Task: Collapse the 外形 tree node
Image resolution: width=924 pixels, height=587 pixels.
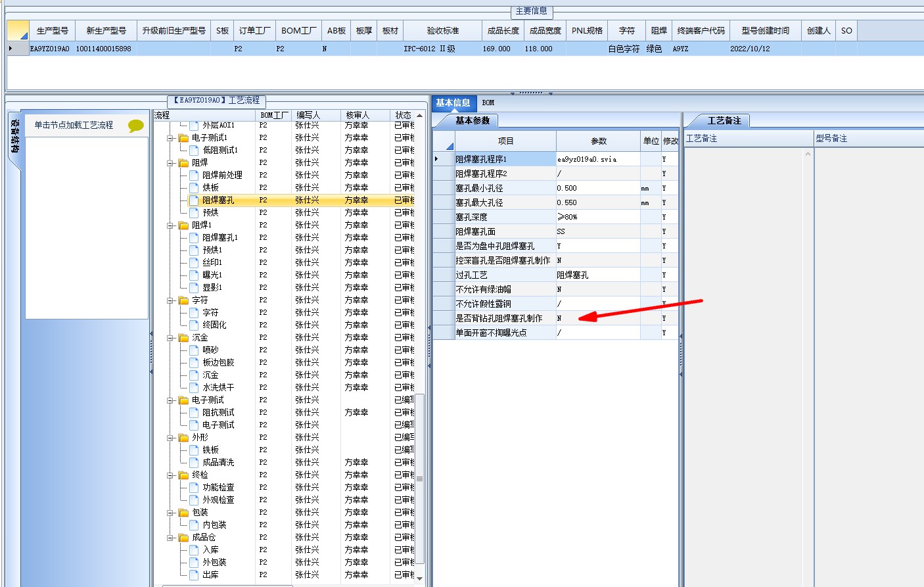Action: tap(170, 438)
